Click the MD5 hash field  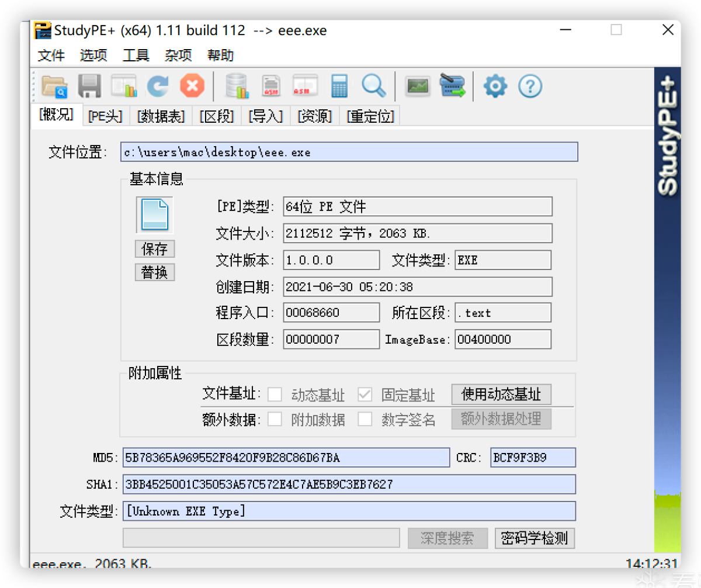point(286,458)
